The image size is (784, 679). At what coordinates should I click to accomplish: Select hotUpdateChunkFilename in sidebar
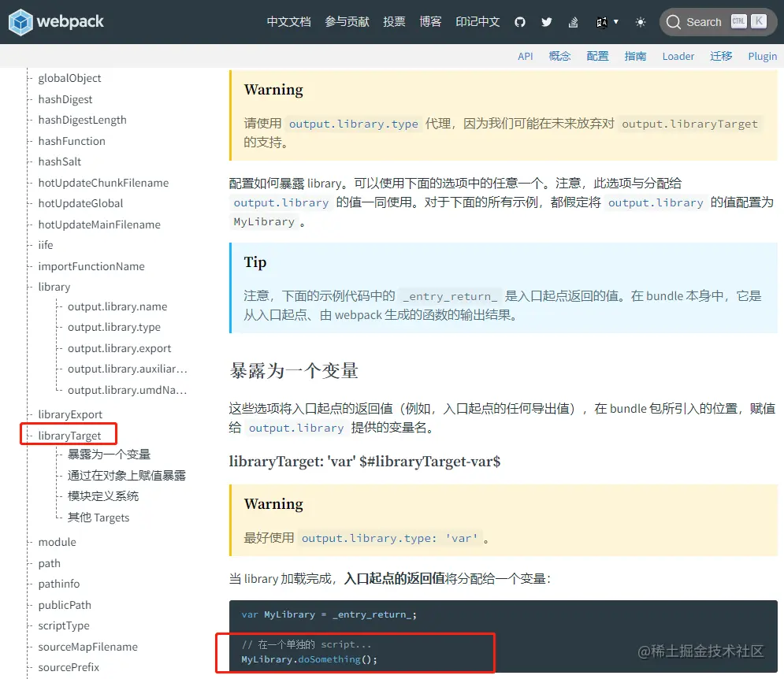103,183
